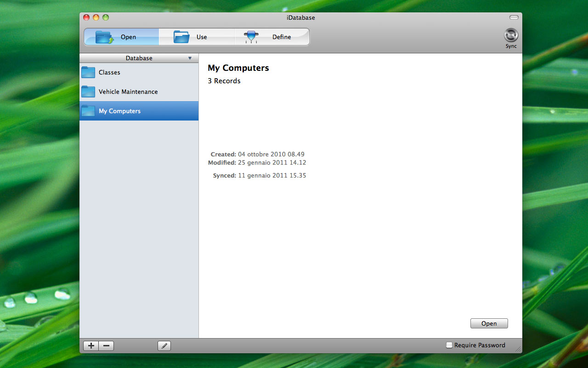Switch to the Use mode tab
Viewport: 588px width, 368px height.
[x=197, y=37]
